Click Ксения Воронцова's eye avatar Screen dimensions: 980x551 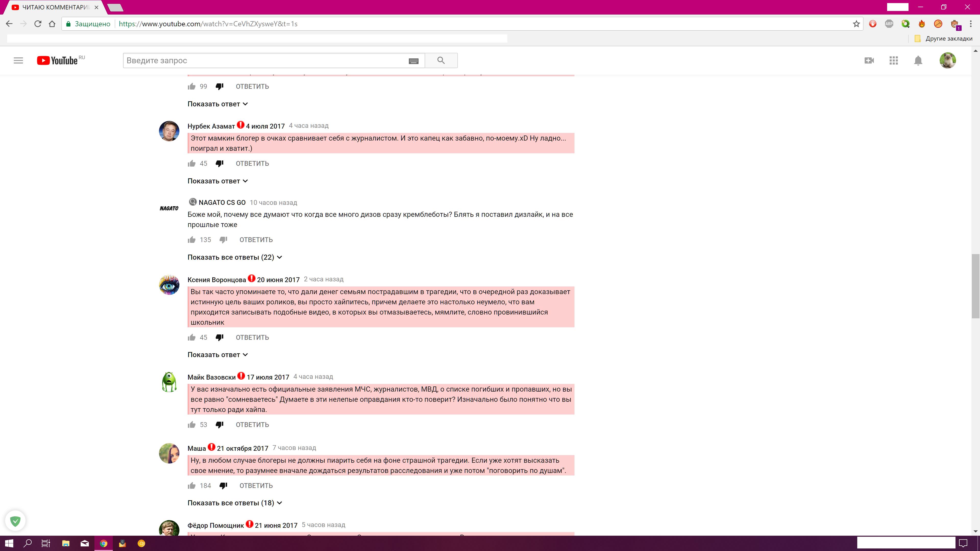click(x=169, y=285)
